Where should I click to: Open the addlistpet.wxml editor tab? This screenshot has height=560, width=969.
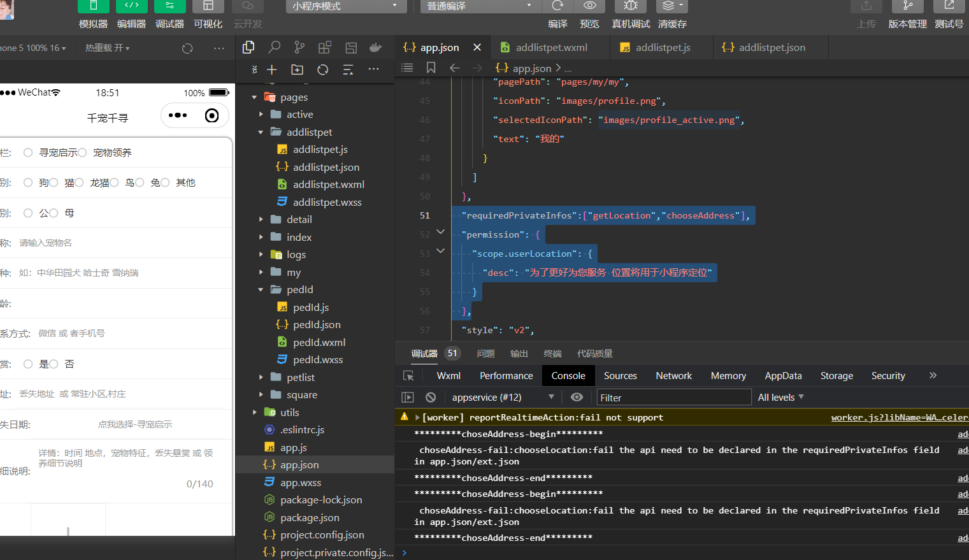(x=551, y=47)
